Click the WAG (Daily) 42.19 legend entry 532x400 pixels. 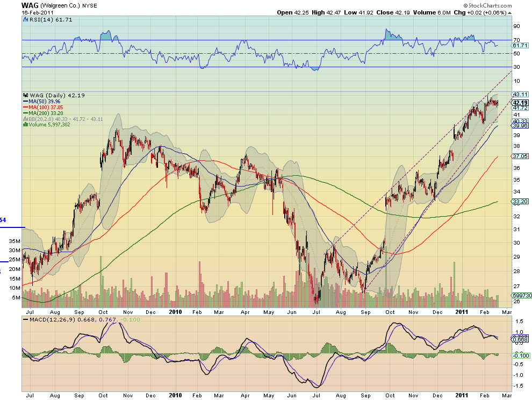(57, 95)
